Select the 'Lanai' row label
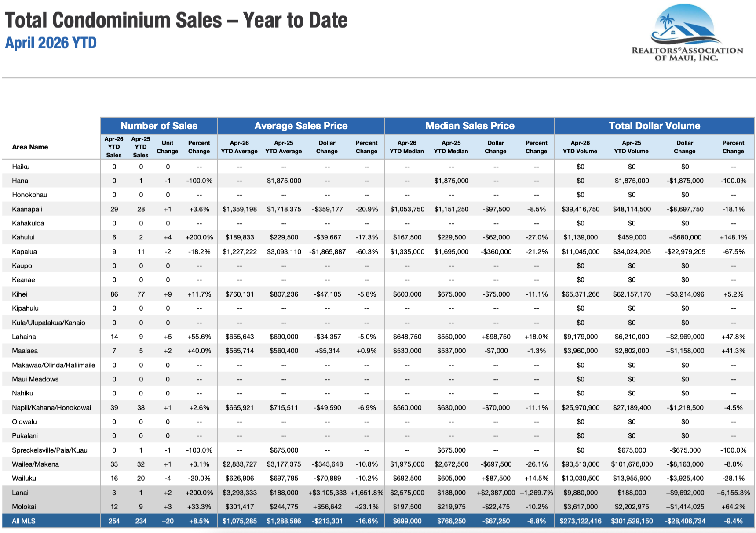 (20, 493)
